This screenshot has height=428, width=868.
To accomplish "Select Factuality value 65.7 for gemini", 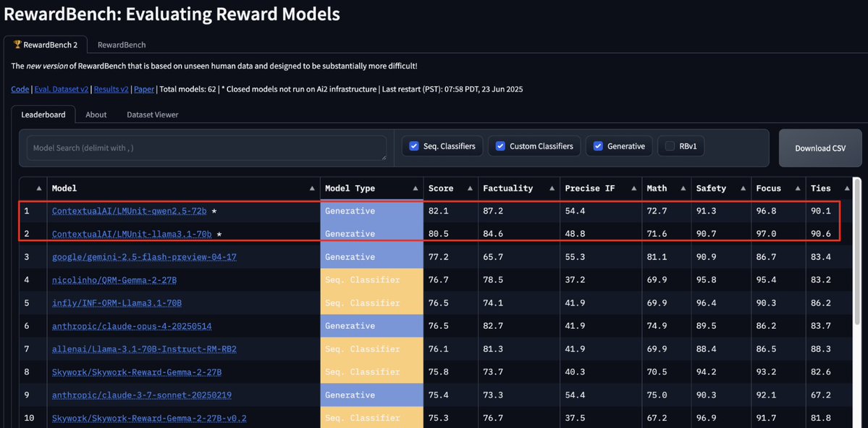I will (x=493, y=258).
